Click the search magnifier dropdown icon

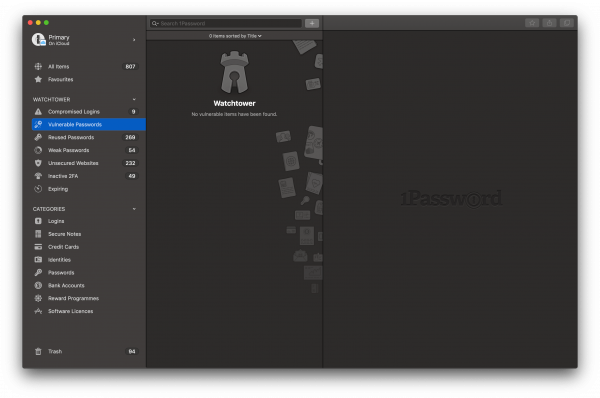tap(155, 23)
